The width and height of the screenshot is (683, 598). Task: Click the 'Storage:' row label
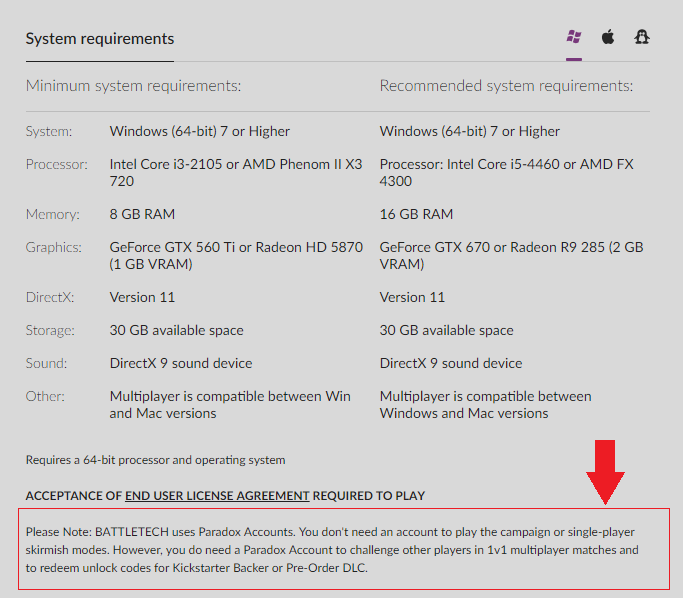click(50, 331)
